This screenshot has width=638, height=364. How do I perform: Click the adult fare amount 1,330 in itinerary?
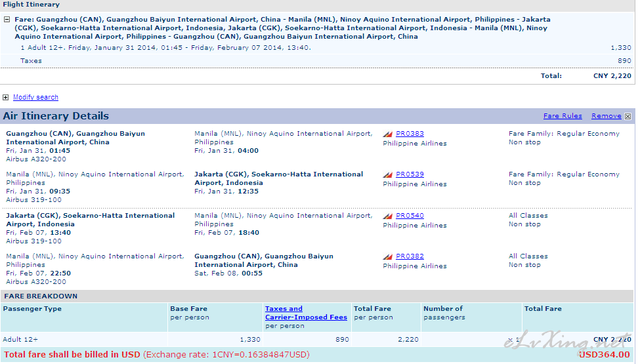621,48
